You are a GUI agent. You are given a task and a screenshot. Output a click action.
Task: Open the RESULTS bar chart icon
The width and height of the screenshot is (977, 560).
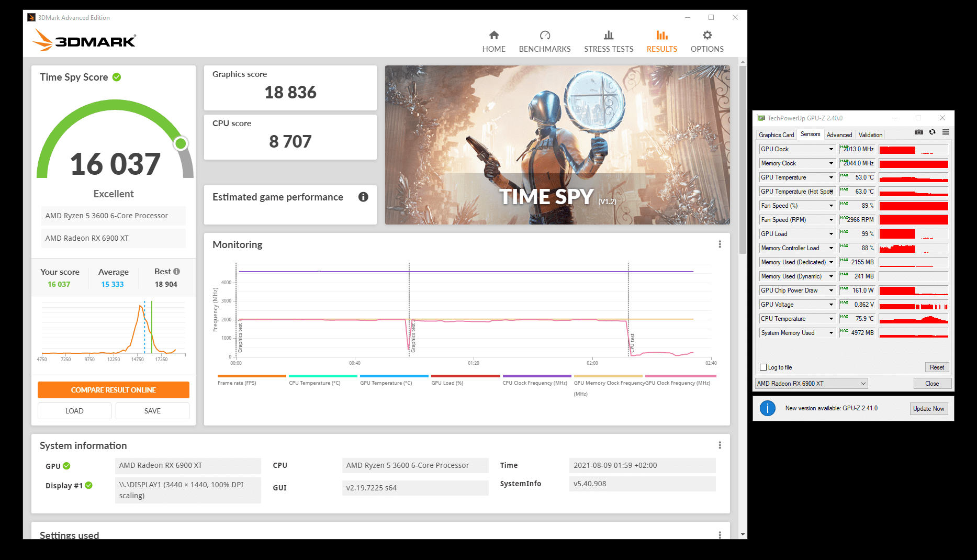click(662, 35)
